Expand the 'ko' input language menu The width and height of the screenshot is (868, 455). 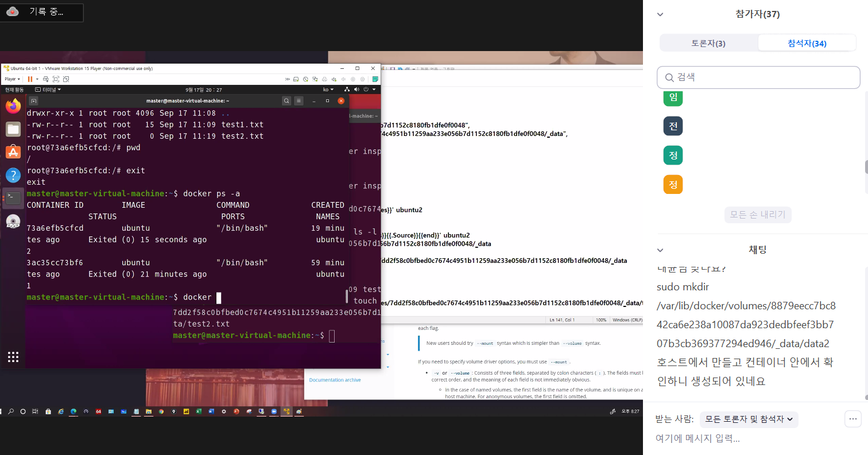click(328, 90)
